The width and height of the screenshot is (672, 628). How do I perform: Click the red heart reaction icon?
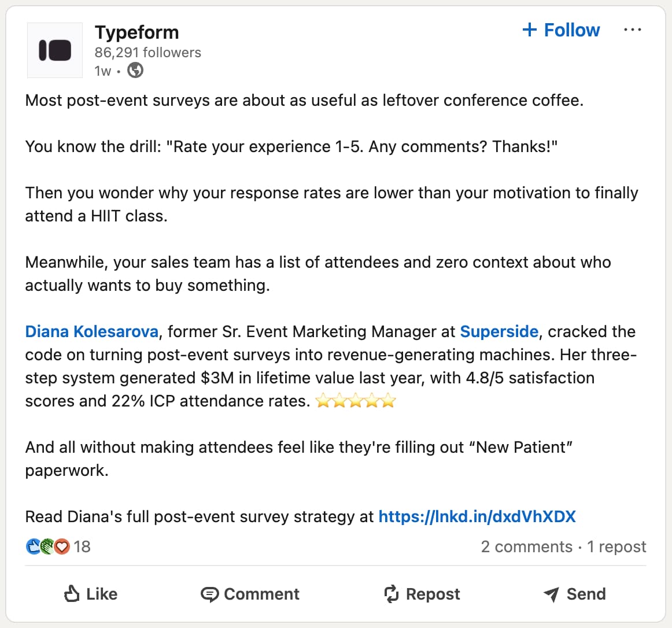(62, 546)
